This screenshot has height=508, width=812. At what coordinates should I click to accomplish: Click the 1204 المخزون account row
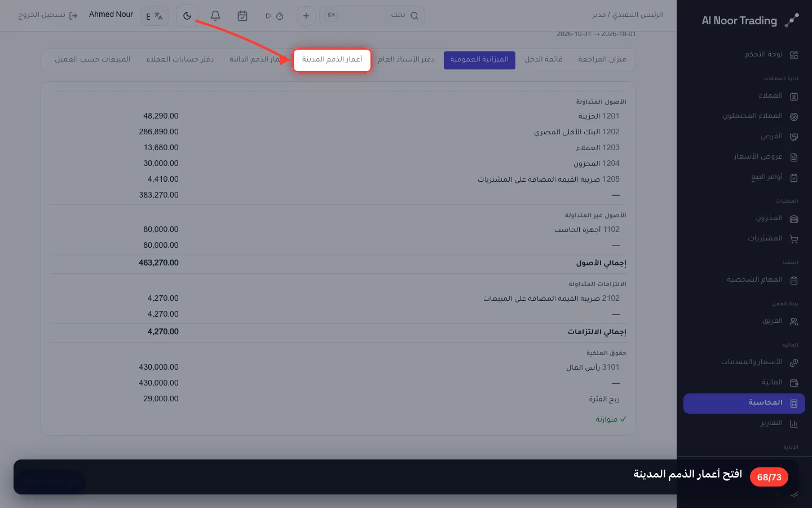(x=338, y=164)
